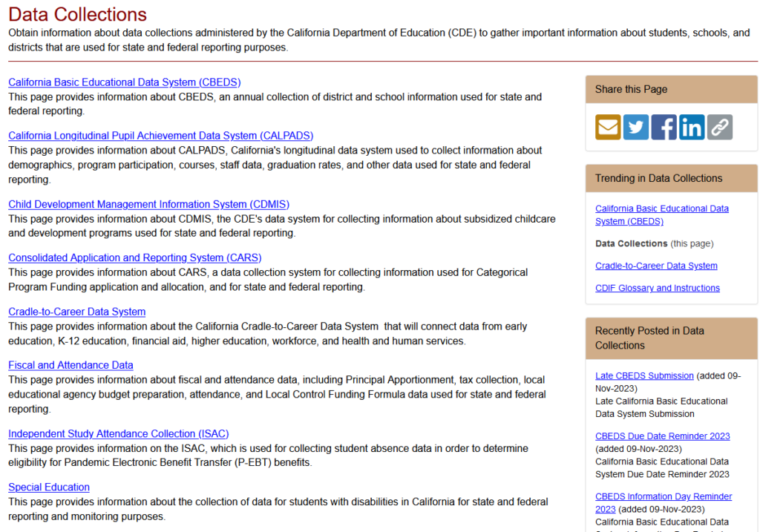This screenshot has height=532, width=760.
Task: Visit the Cradle-to-Career Data System page
Action: [x=76, y=312]
